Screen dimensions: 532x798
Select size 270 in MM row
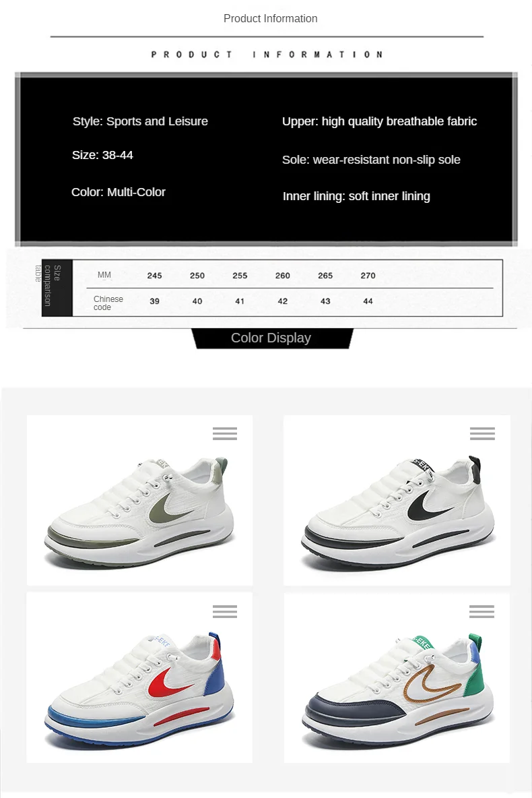point(368,276)
